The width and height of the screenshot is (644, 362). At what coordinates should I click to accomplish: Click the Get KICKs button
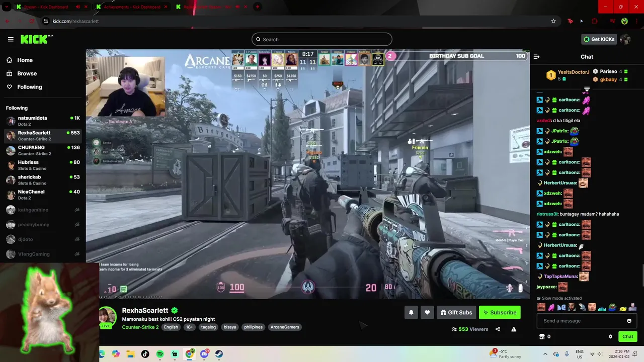point(598,39)
